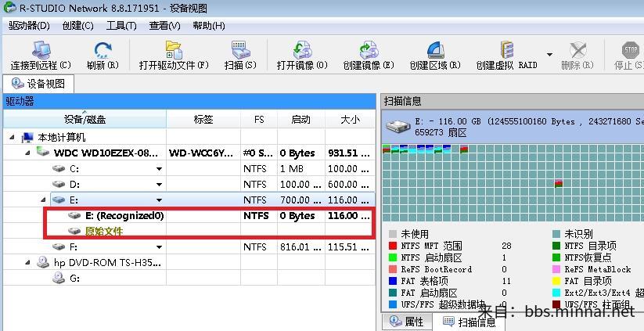Click the 创建虚拟 RAID icon
The width and height of the screenshot is (644, 331).
tap(507, 50)
